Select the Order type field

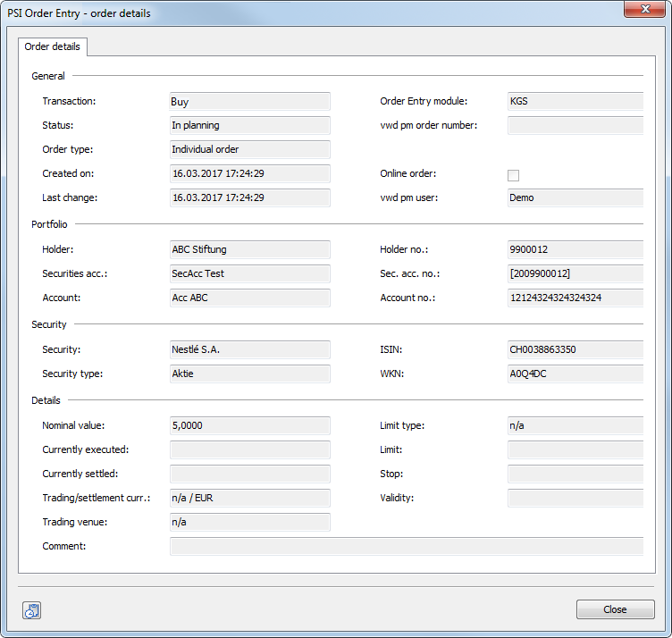[x=249, y=150]
